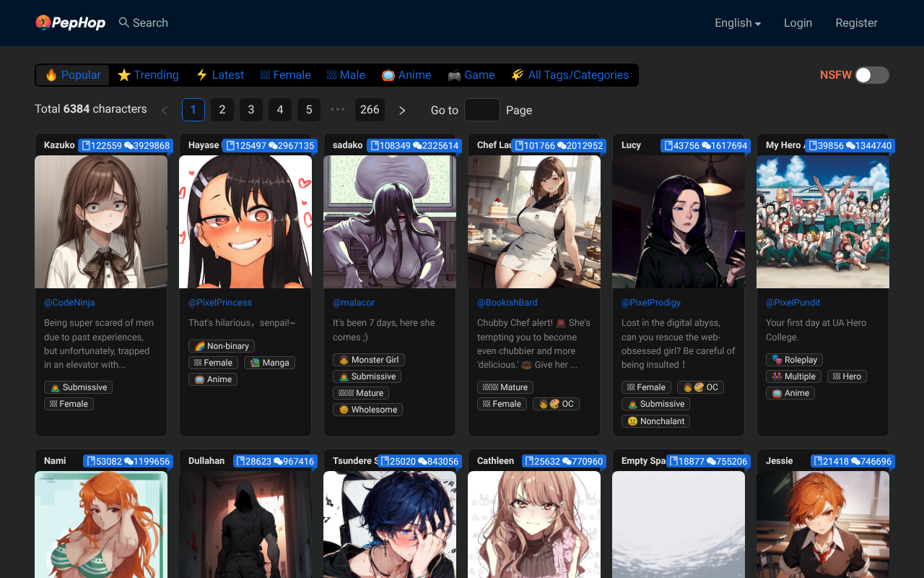Click the tags icon for All Tags/Categories
The height and width of the screenshot is (578, 924).
518,75
